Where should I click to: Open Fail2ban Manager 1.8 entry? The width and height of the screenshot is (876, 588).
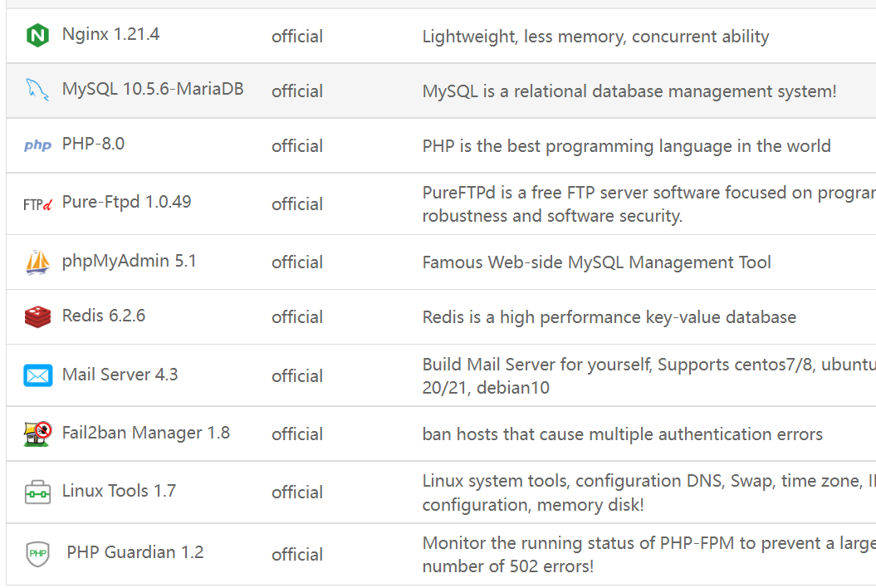point(145,433)
